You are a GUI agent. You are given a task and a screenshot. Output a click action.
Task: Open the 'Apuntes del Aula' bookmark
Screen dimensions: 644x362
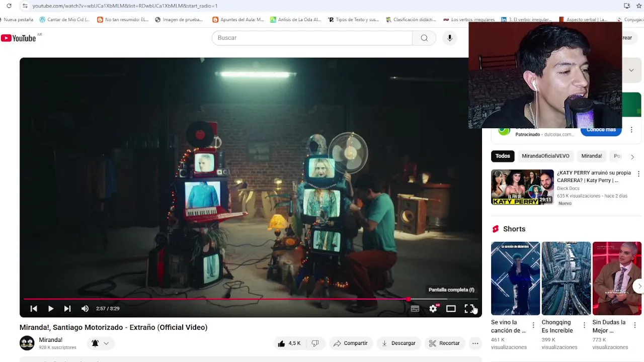point(238,20)
